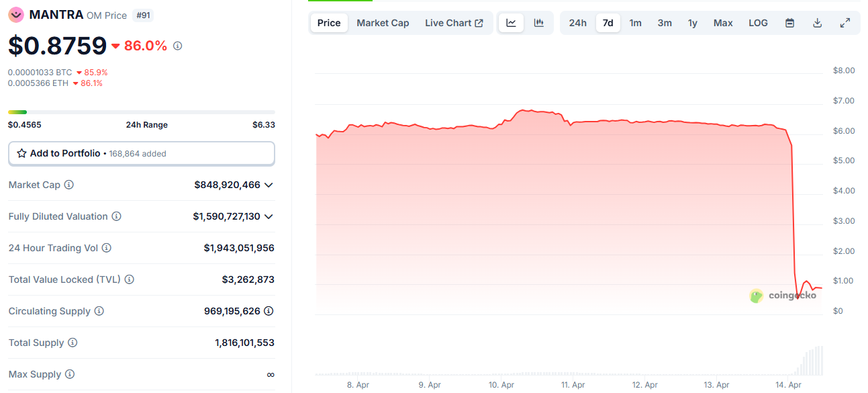Switch to candlestick chart icon

(538, 23)
